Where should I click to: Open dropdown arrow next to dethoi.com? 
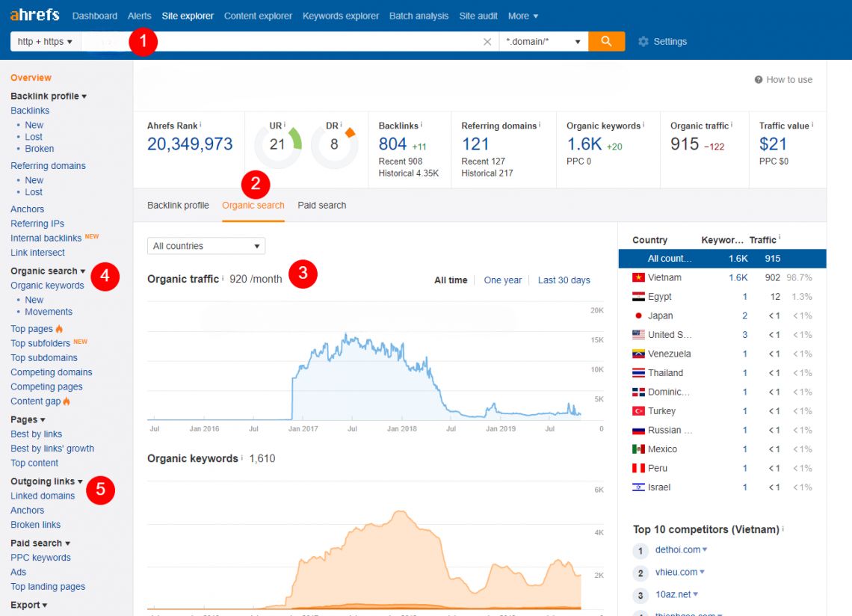(705, 549)
